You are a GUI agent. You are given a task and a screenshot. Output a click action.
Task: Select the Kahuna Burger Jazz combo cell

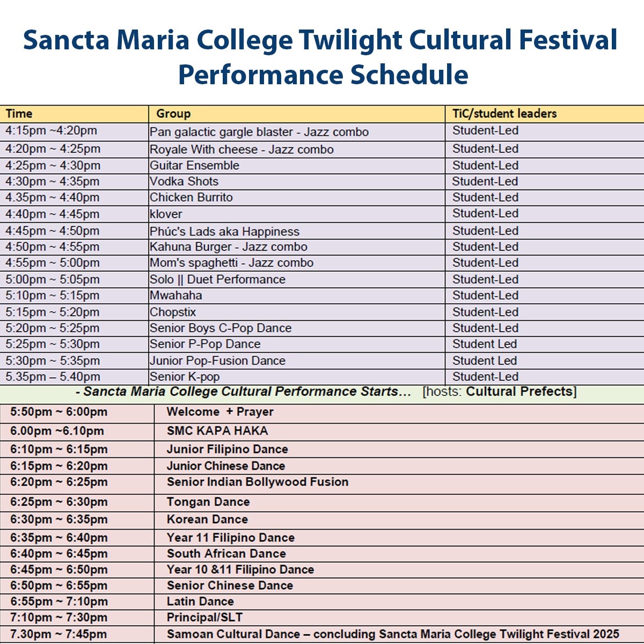(229, 247)
